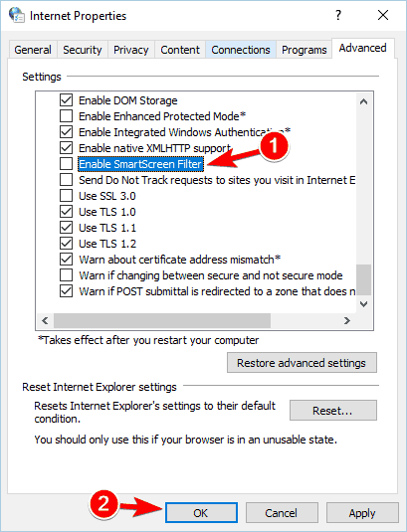Image resolution: width=407 pixels, height=532 pixels.
Task: Switch to the Security tab
Action: click(83, 50)
